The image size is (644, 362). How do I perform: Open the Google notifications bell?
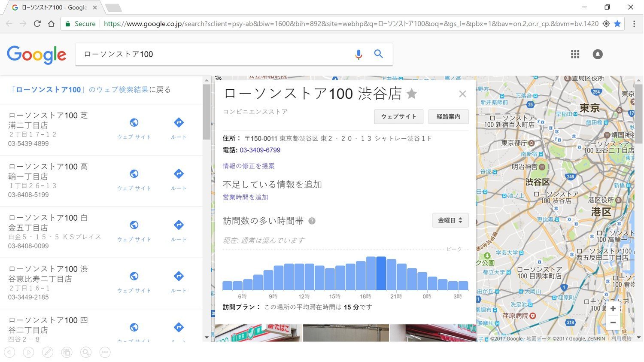(598, 54)
